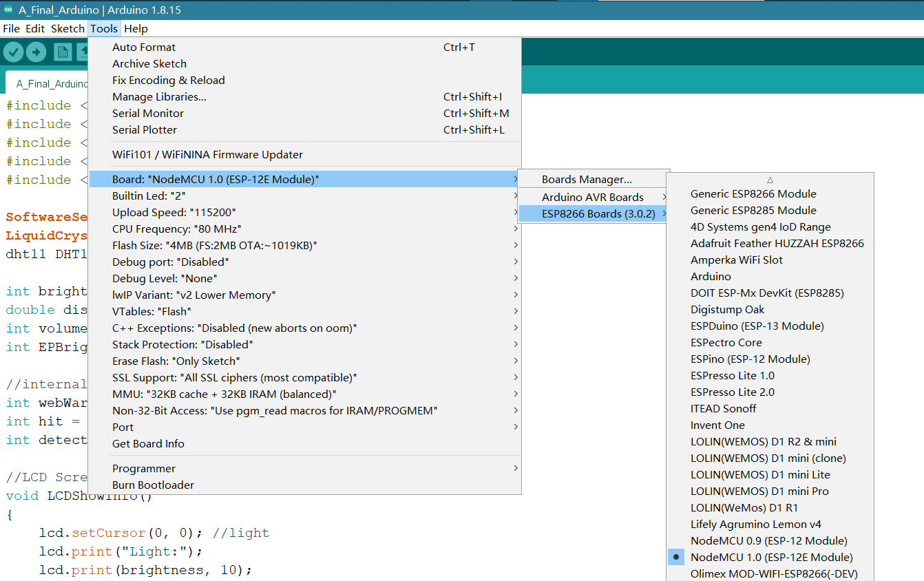Open WiFi101 / WiFiNINA Firmware Updater

pyautogui.click(x=305, y=155)
